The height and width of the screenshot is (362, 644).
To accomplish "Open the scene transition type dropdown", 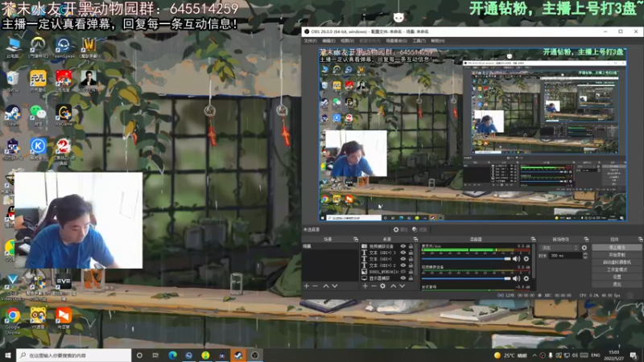I will click(x=559, y=248).
